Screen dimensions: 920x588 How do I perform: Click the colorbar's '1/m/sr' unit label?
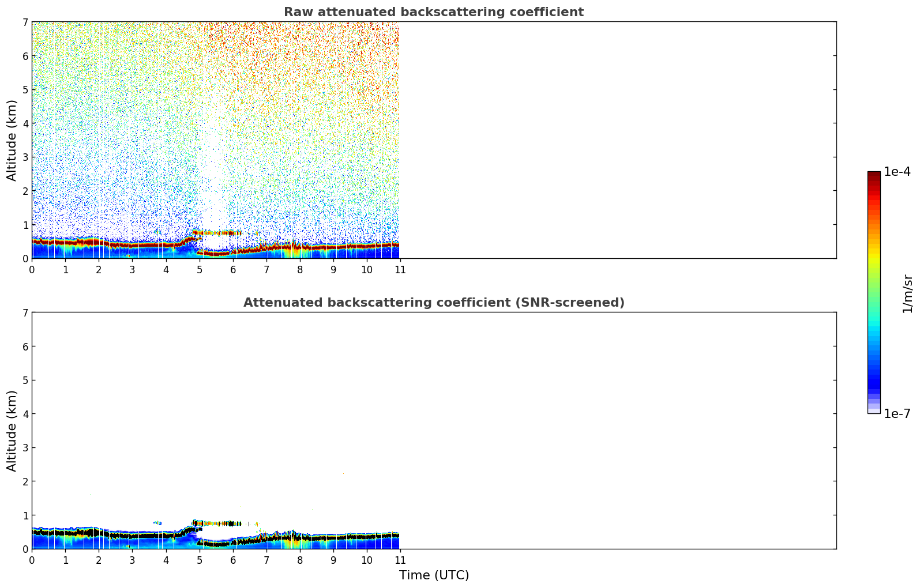[x=907, y=294]
